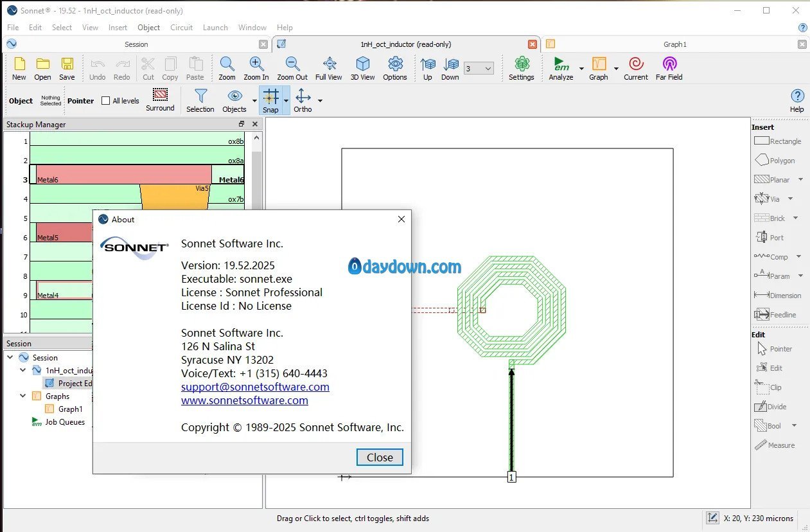Image resolution: width=810 pixels, height=532 pixels.
Task: Click Zoom In icon
Action: [x=256, y=68]
